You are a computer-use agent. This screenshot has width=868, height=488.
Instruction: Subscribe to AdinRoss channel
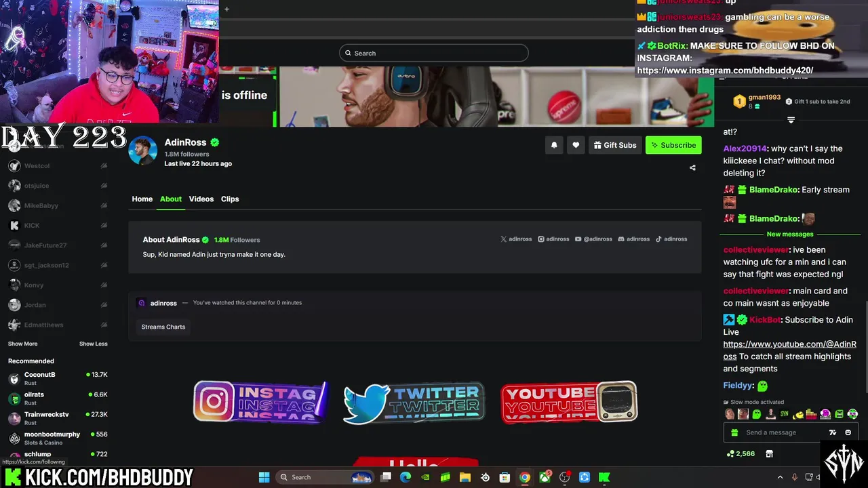[x=673, y=145]
